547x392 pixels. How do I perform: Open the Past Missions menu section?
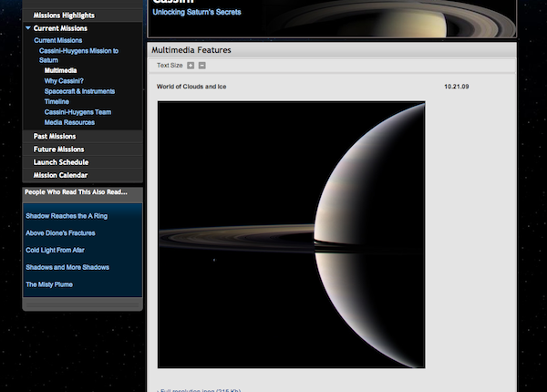tap(53, 136)
